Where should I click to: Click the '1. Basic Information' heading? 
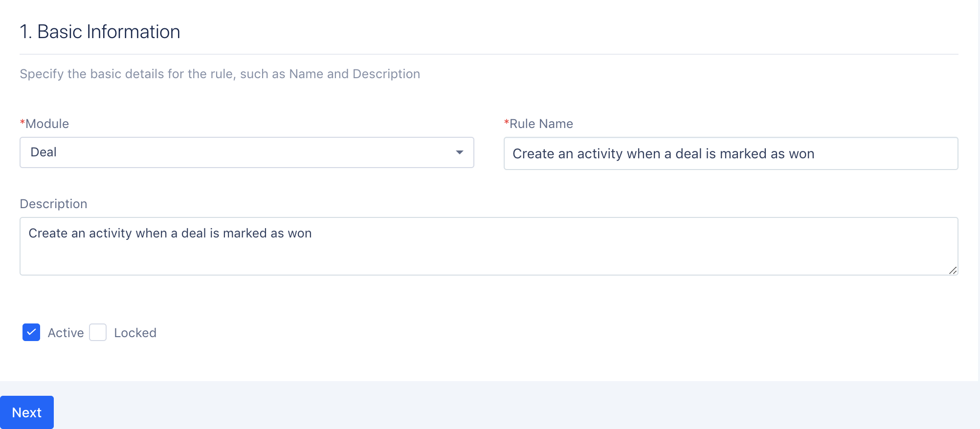(x=100, y=32)
